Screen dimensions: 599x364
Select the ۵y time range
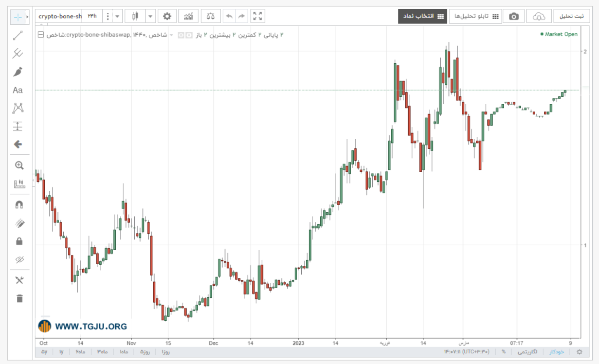(44, 352)
